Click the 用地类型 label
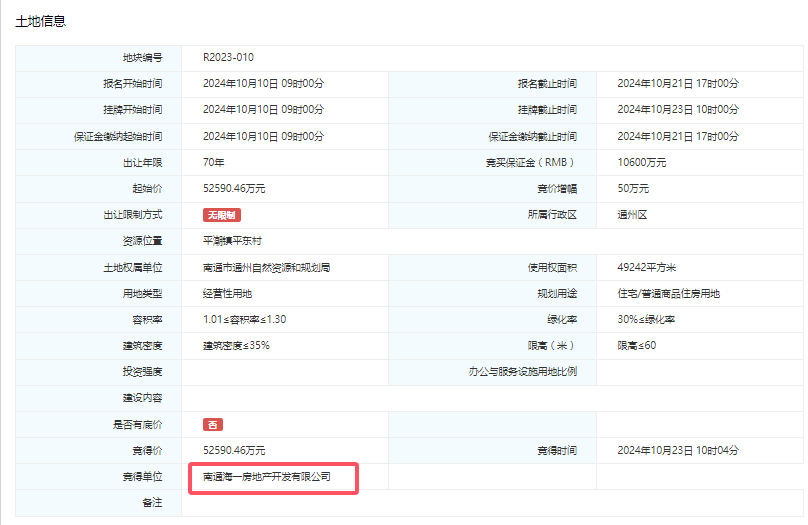The image size is (808, 525). (143, 294)
